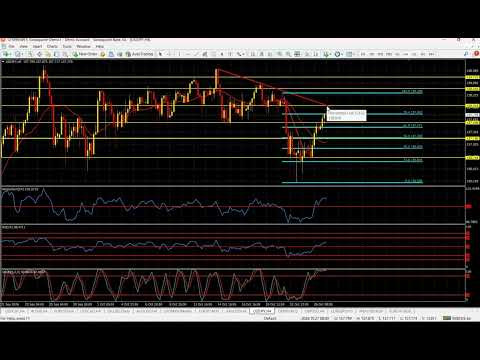This screenshot has width=480, height=360.
Task: Open the File menu
Action: click(12, 46)
